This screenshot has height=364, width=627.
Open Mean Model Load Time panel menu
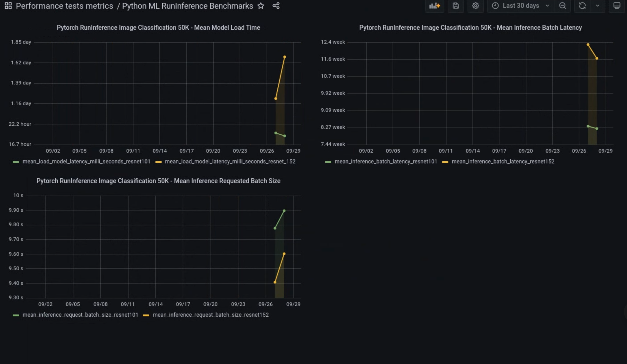pos(158,28)
